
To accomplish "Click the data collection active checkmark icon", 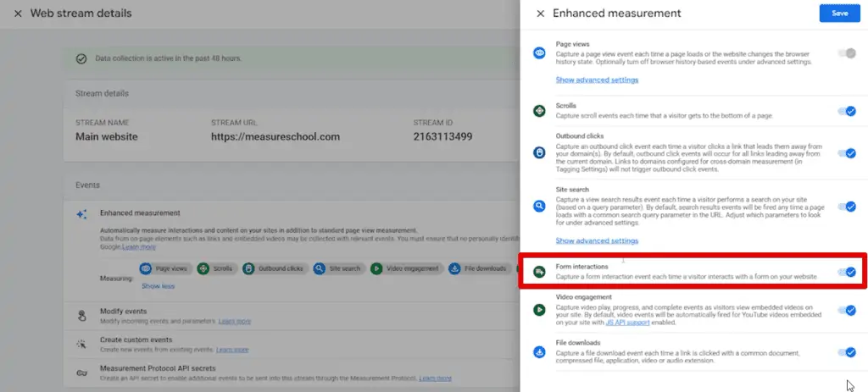I will tap(81, 58).
